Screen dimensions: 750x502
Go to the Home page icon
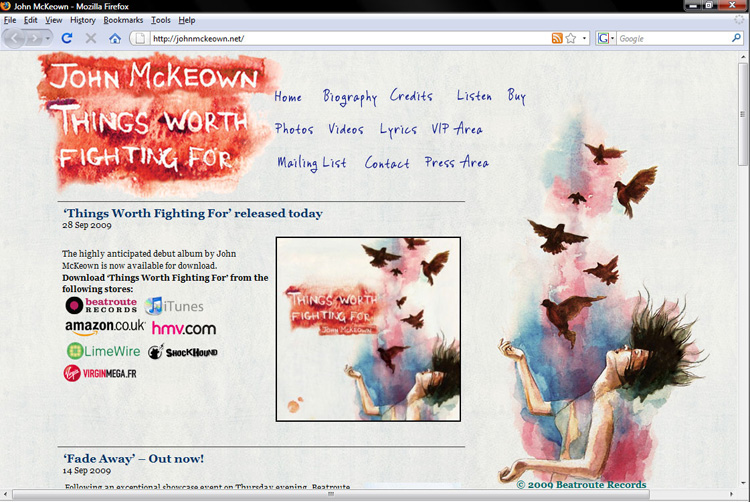tap(115, 38)
